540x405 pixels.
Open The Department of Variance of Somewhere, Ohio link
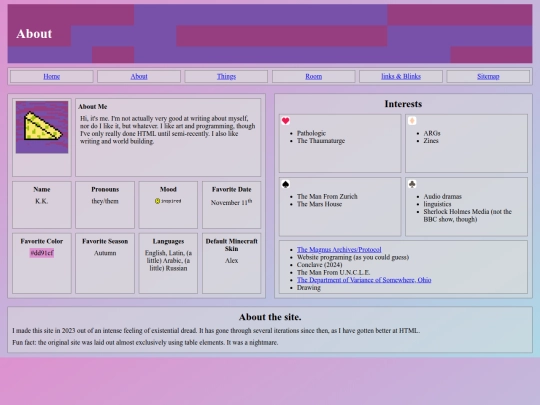click(x=364, y=280)
